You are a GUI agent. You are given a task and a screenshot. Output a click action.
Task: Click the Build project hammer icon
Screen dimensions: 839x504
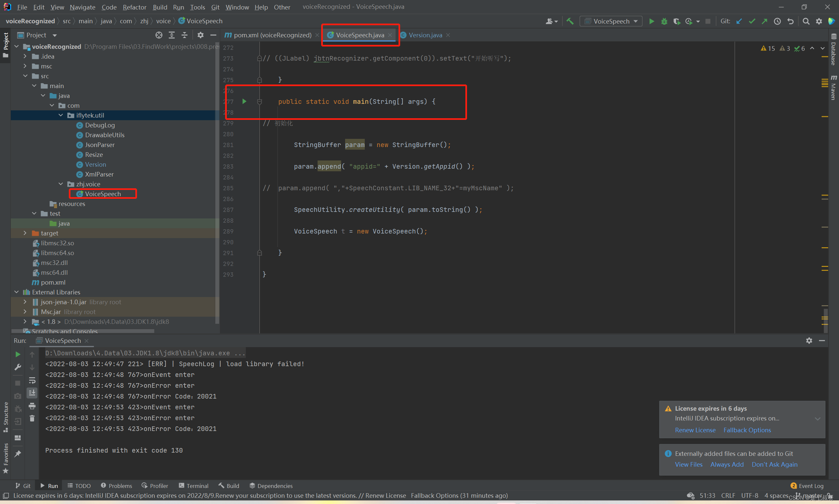(570, 21)
